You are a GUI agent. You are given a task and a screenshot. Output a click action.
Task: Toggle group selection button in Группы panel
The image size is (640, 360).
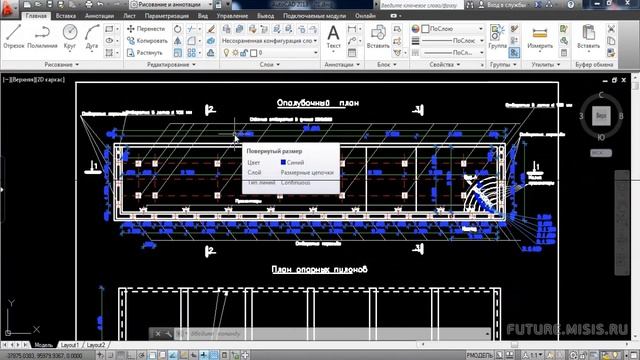514,53
